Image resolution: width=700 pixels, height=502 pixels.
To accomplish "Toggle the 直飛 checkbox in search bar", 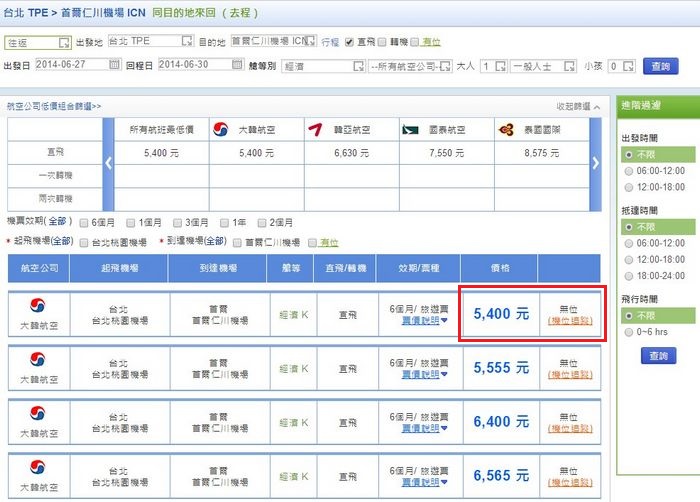I will click(x=348, y=42).
